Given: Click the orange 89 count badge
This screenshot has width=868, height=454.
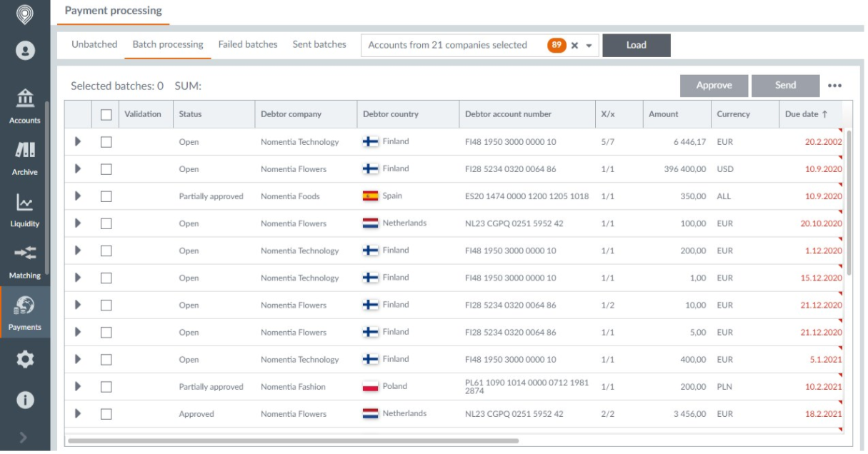Looking at the screenshot, I should [x=557, y=45].
